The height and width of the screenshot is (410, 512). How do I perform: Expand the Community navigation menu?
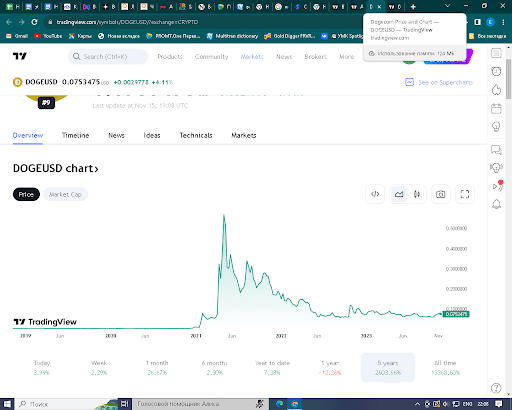click(x=212, y=57)
